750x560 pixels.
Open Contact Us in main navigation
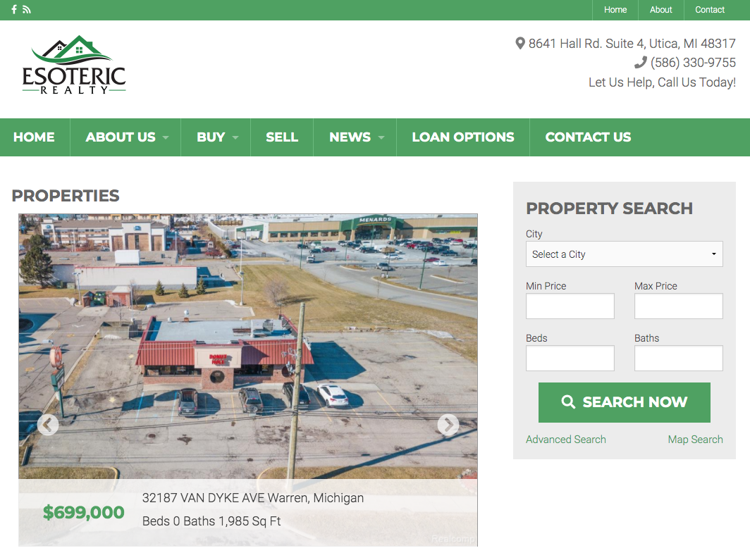pos(588,137)
